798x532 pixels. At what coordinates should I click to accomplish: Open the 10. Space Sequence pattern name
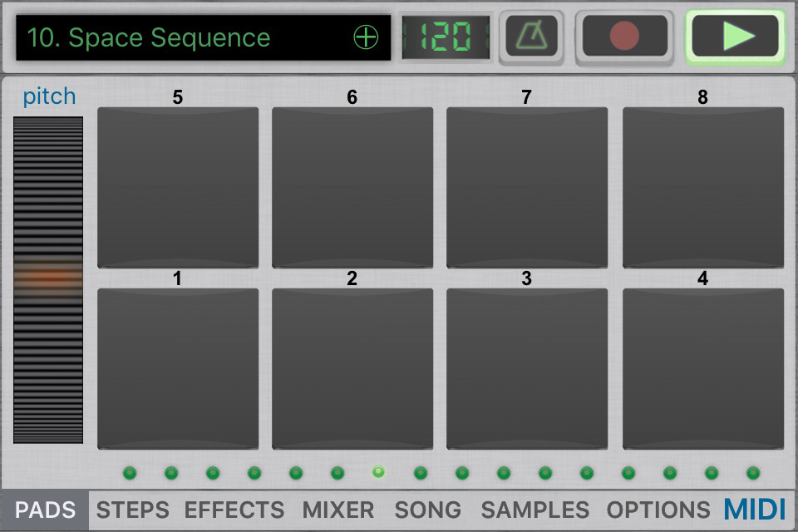tap(148, 37)
